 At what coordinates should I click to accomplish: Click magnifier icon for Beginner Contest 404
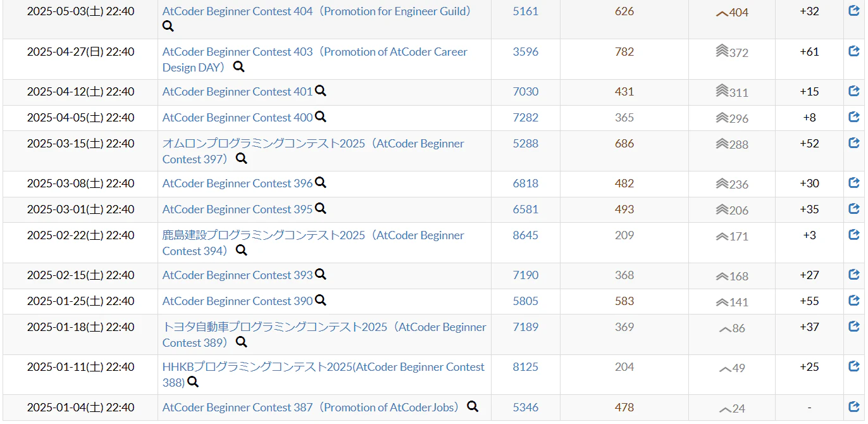click(168, 27)
